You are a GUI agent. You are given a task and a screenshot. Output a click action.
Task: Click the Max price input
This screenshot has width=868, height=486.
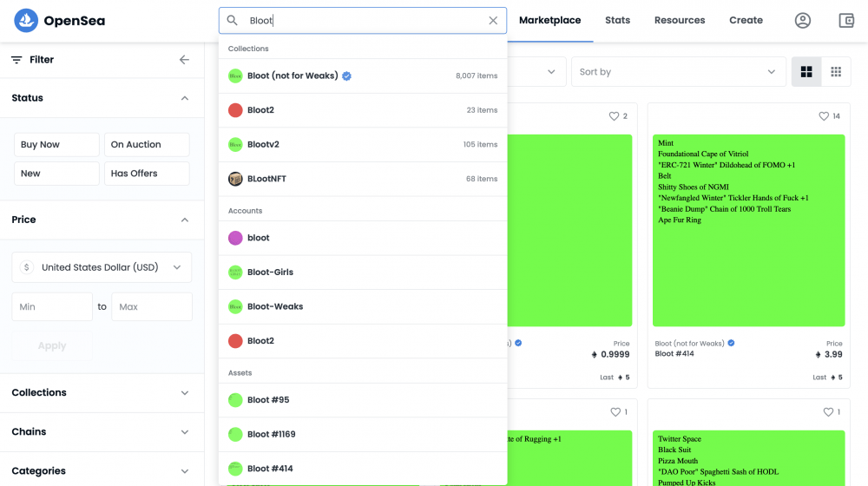click(x=152, y=306)
